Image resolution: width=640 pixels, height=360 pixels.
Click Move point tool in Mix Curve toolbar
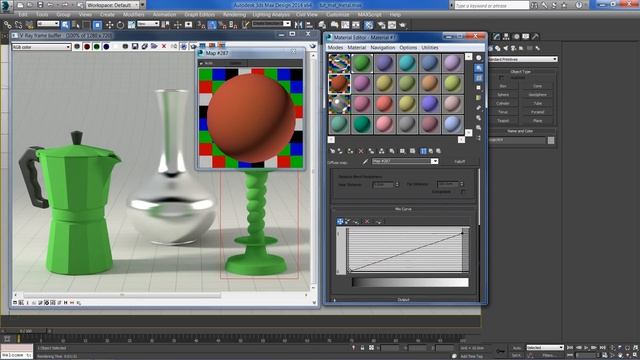(340, 221)
